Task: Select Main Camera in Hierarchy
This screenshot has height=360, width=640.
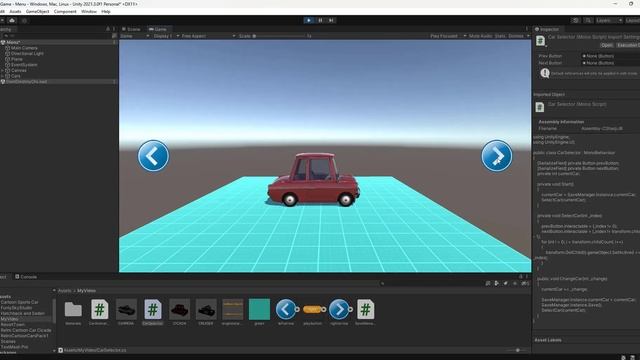Action: click(x=24, y=48)
